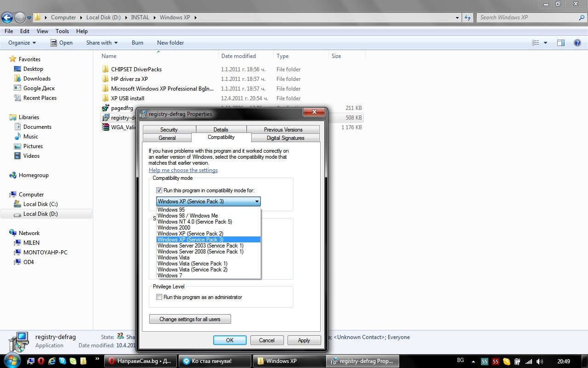Click the Opera icon in quick launch
This screenshot has width=588, height=368.
click(41, 361)
